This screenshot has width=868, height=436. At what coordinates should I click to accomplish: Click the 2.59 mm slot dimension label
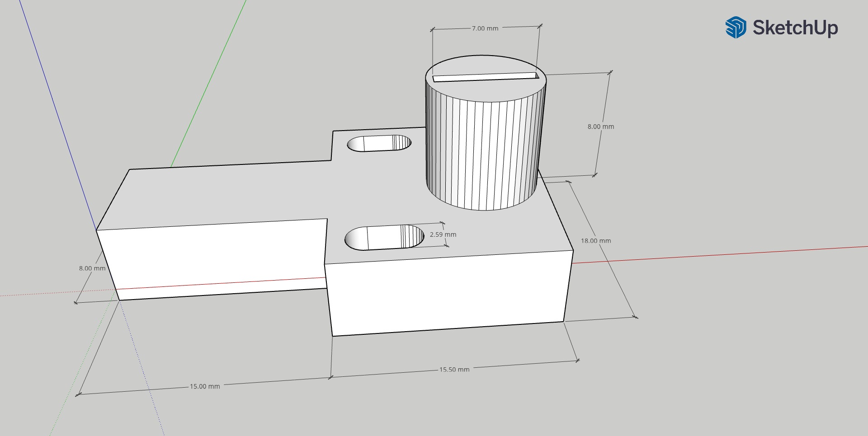pos(443,235)
